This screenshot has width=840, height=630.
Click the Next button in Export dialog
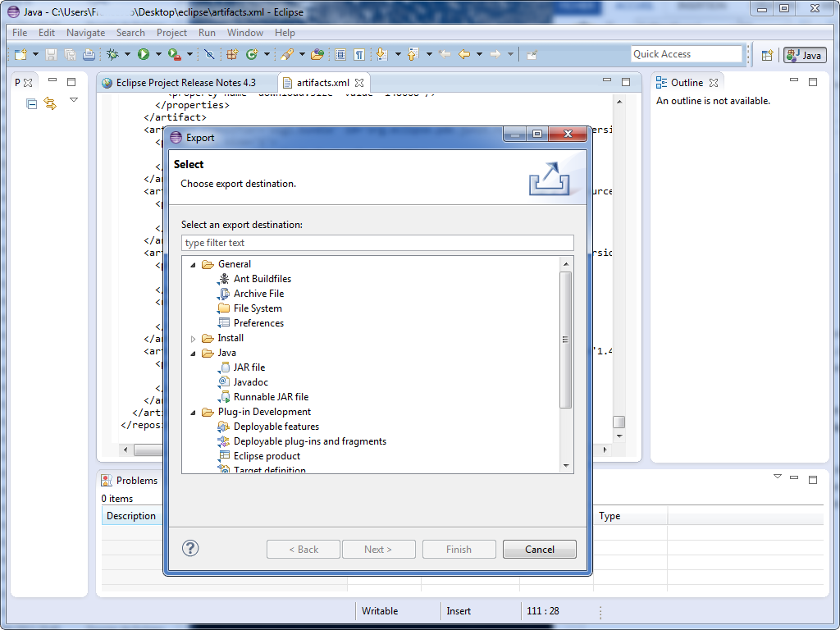[378, 549]
